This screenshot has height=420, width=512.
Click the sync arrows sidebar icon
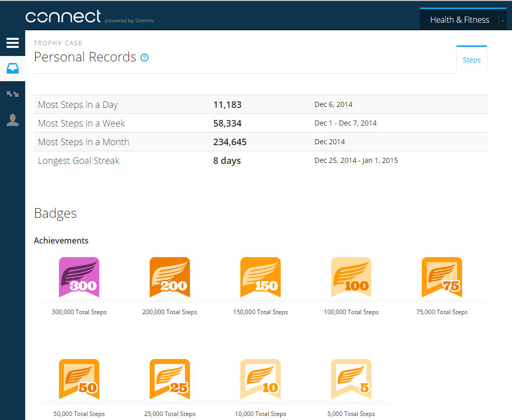click(13, 94)
